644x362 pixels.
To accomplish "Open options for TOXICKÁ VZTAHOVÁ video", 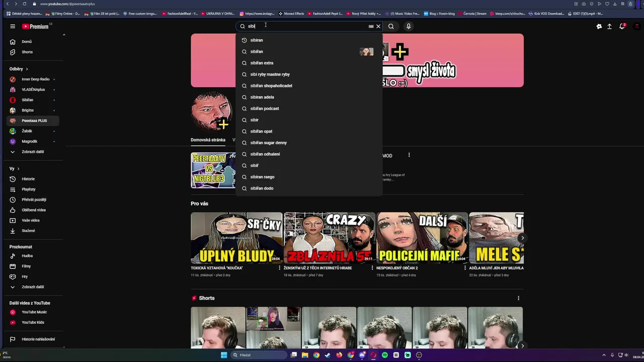I will tap(280, 268).
